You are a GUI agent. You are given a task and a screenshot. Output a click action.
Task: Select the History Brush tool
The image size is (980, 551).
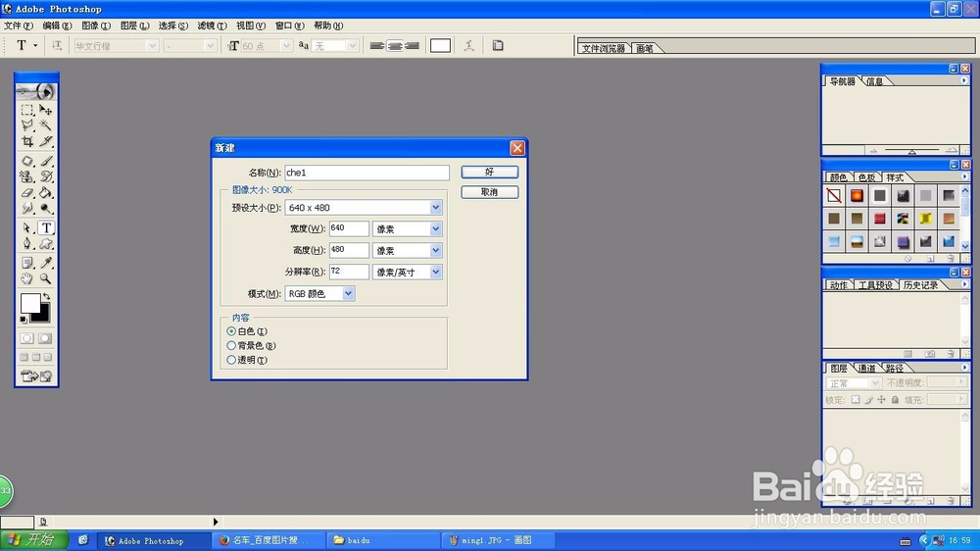pos(46,177)
